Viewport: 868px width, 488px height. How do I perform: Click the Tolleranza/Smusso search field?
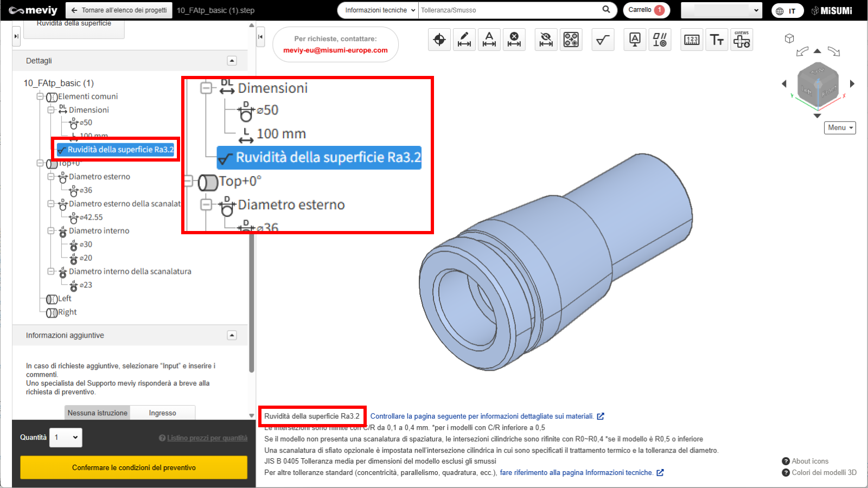tap(510, 10)
